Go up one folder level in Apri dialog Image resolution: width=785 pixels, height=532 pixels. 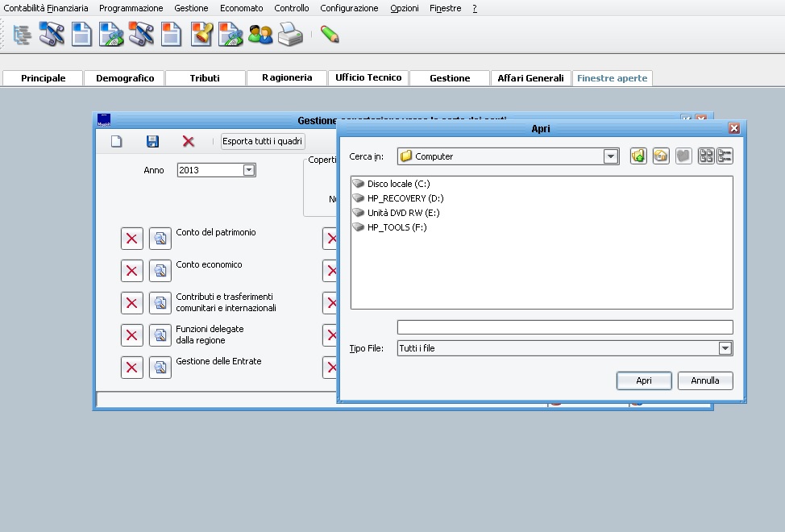pyautogui.click(x=638, y=156)
